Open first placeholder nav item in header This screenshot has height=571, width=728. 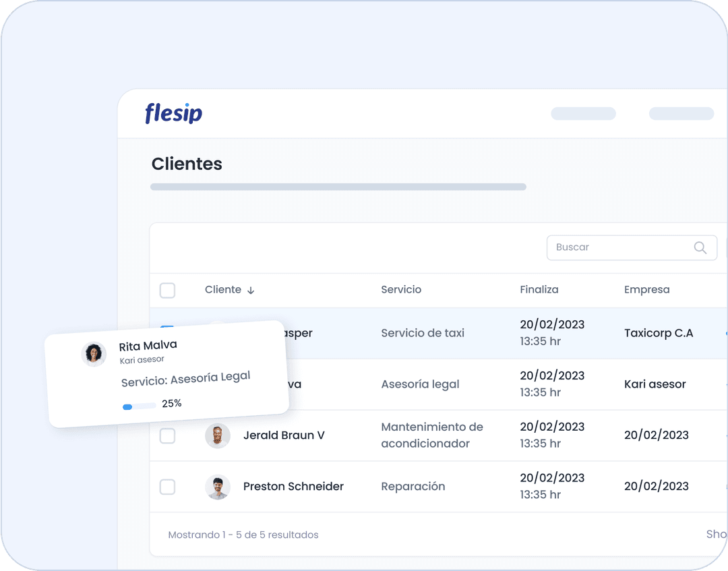[583, 113]
